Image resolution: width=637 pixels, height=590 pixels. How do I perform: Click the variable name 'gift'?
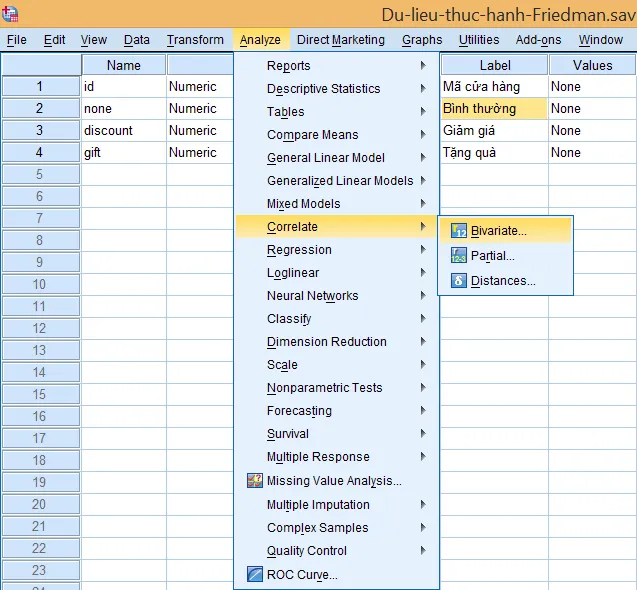[92, 153]
